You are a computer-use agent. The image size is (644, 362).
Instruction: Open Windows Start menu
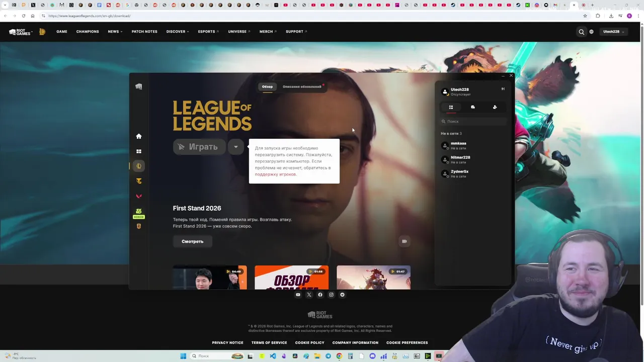pyautogui.click(x=183, y=356)
